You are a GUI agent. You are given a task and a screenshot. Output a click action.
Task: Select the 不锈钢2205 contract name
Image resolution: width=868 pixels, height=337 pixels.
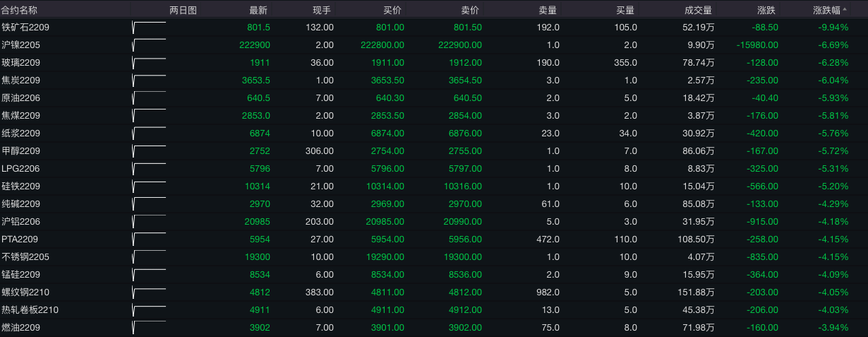(25, 257)
